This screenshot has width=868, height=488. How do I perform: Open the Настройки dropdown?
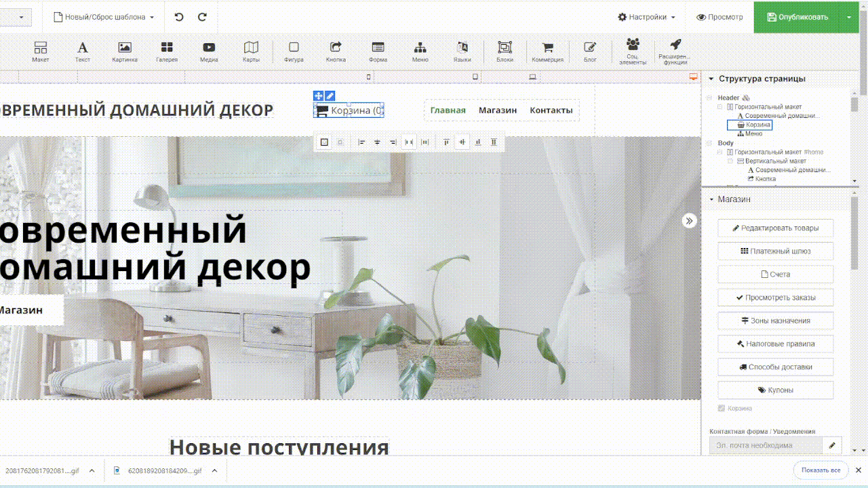click(x=646, y=17)
